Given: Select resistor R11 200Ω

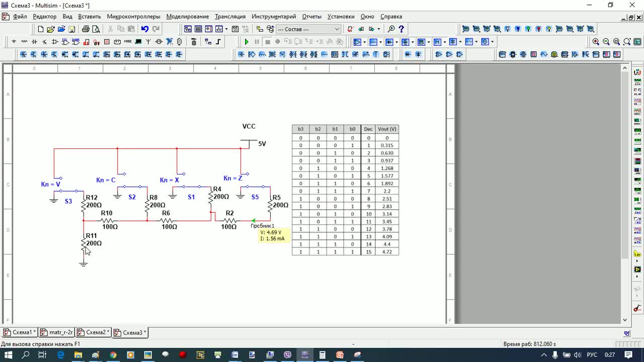Looking at the screenshot, I should coord(84,243).
